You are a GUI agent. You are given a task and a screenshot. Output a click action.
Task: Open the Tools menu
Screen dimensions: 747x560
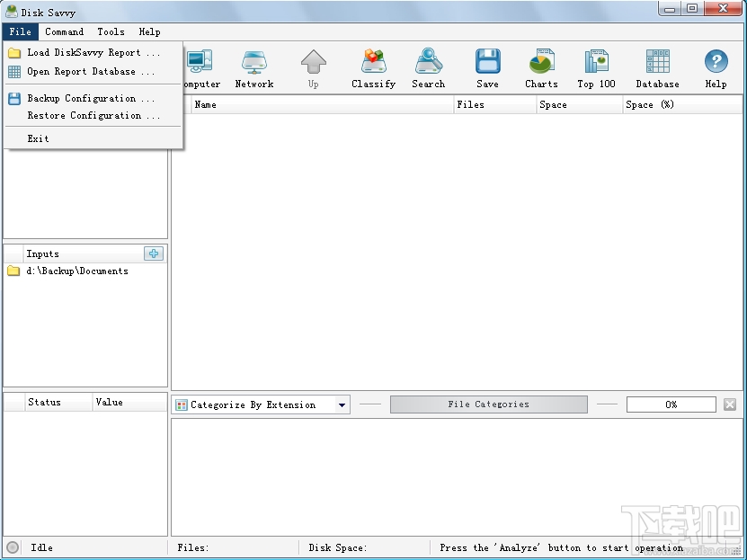click(x=111, y=31)
